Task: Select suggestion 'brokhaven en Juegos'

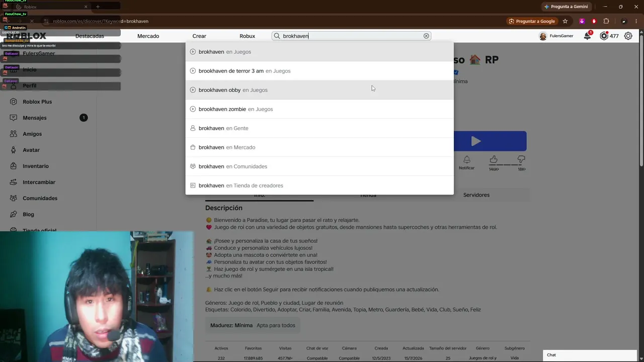Action: 319,52
